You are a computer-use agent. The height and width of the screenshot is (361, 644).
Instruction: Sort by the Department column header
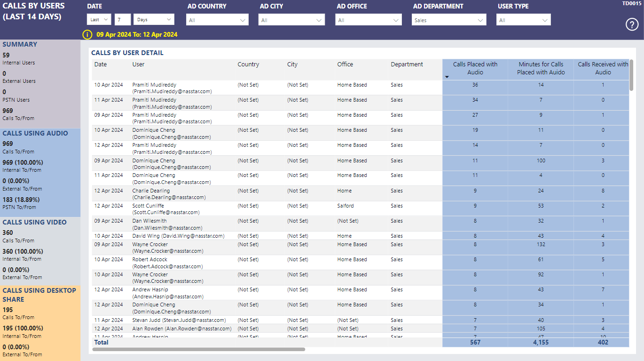click(407, 64)
